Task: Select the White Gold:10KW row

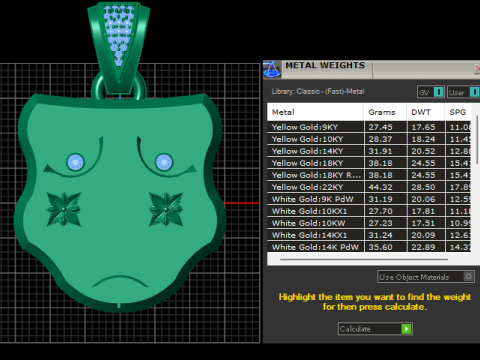Action: [x=369, y=223]
